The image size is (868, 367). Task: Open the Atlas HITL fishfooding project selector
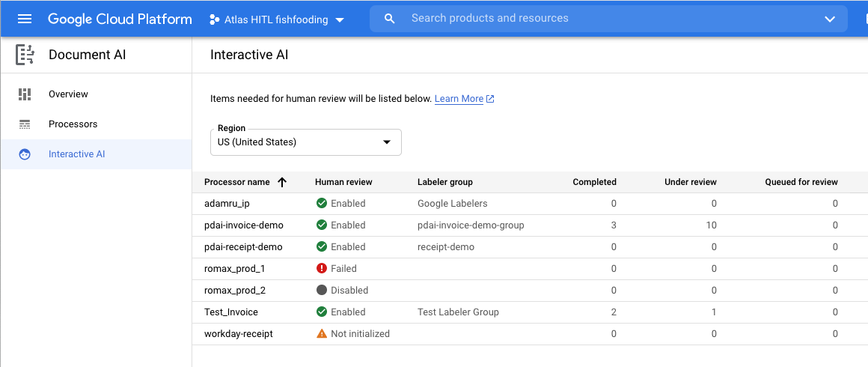pyautogui.click(x=277, y=19)
